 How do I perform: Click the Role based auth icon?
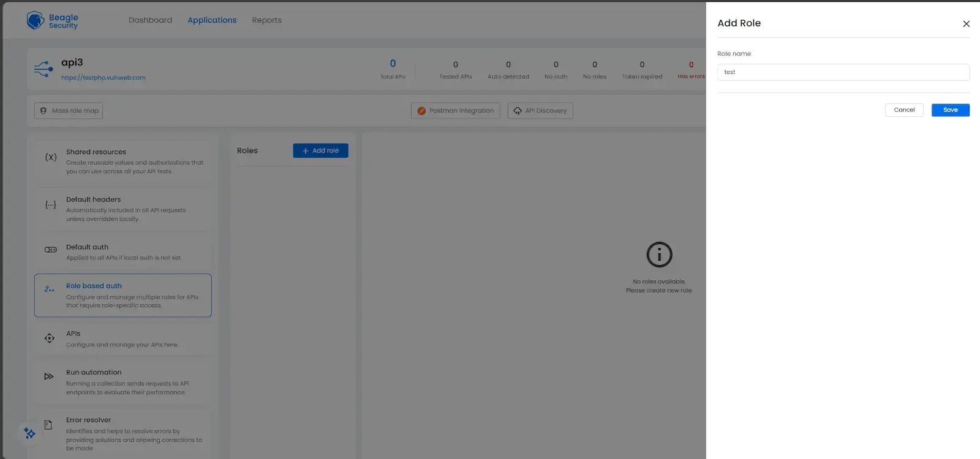[x=50, y=289]
